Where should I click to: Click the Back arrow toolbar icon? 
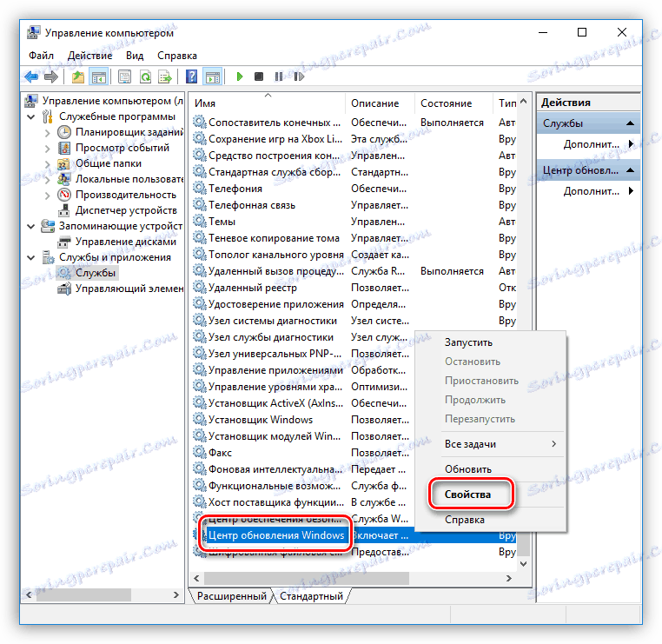31,76
